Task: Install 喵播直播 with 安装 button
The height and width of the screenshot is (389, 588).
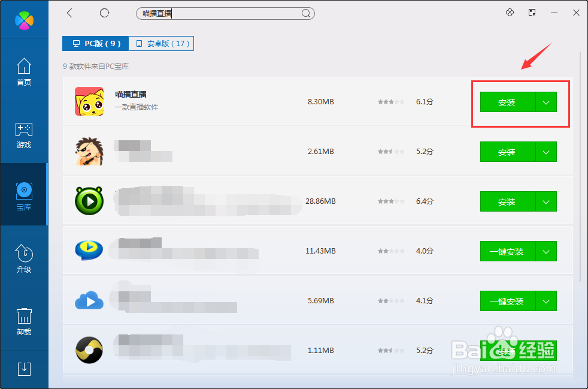Action: pyautogui.click(x=508, y=102)
